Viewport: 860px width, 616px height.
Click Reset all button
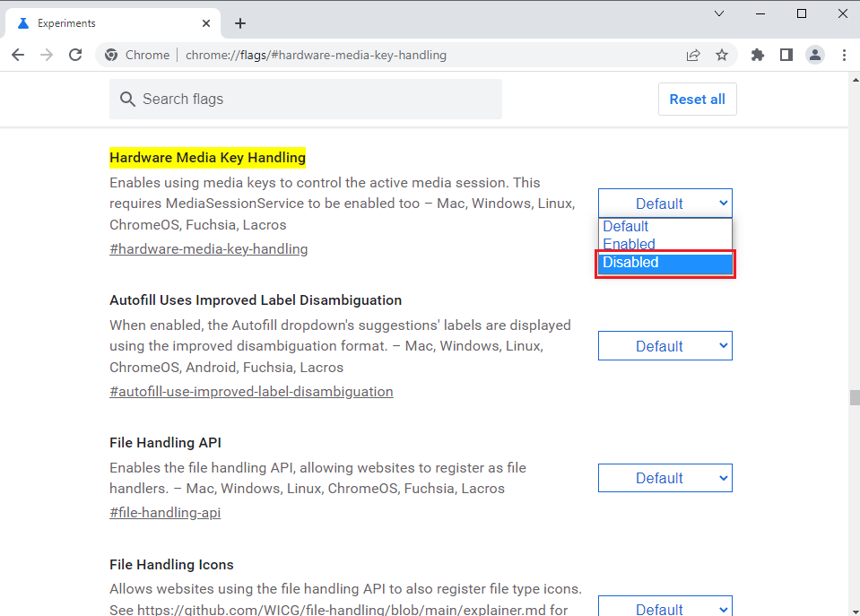(x=697, y=100)
